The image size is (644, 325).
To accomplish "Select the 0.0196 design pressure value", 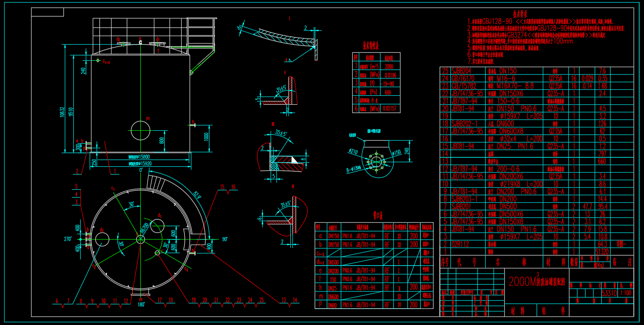I will click(x=391, y=75).
